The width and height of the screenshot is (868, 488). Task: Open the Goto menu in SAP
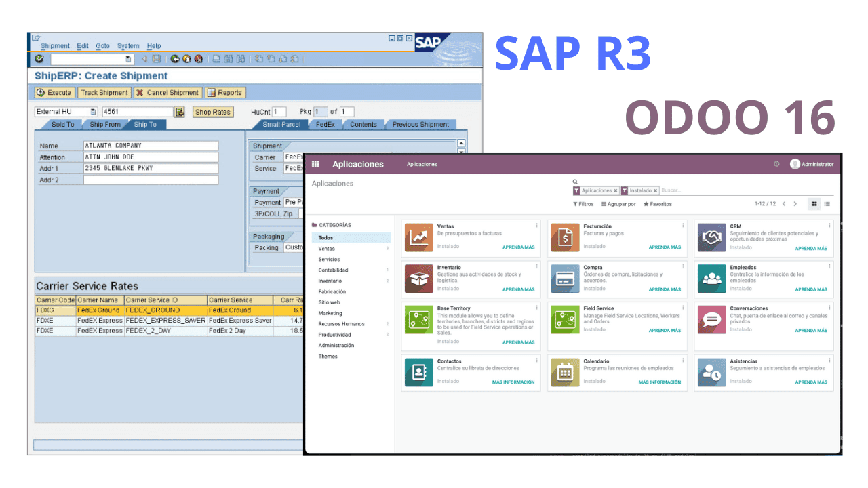(102, 46)
